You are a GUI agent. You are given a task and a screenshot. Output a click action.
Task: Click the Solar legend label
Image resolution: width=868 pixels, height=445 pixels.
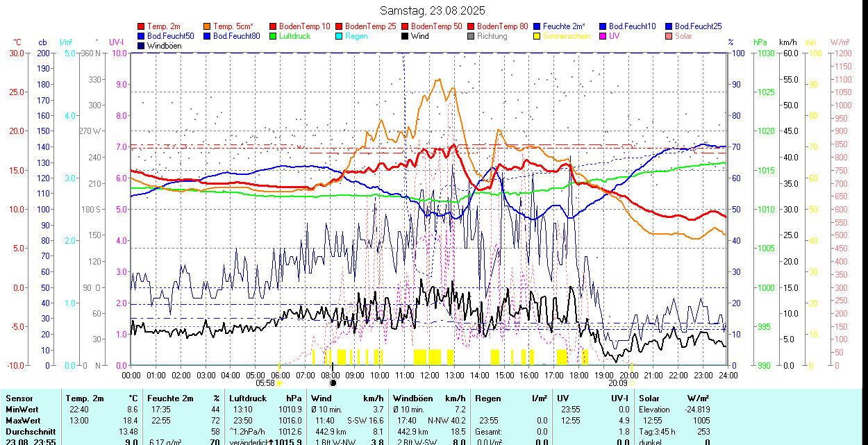click(683, 36)
